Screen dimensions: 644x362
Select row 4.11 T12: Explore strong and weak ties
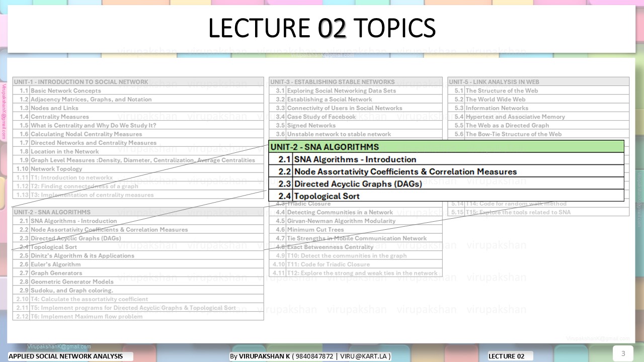click(356, 273)
